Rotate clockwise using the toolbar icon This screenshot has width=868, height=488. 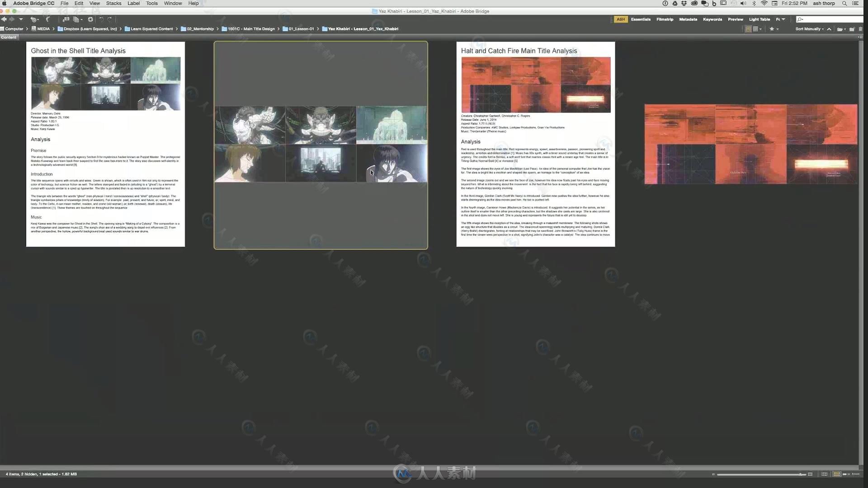point(109,19)
